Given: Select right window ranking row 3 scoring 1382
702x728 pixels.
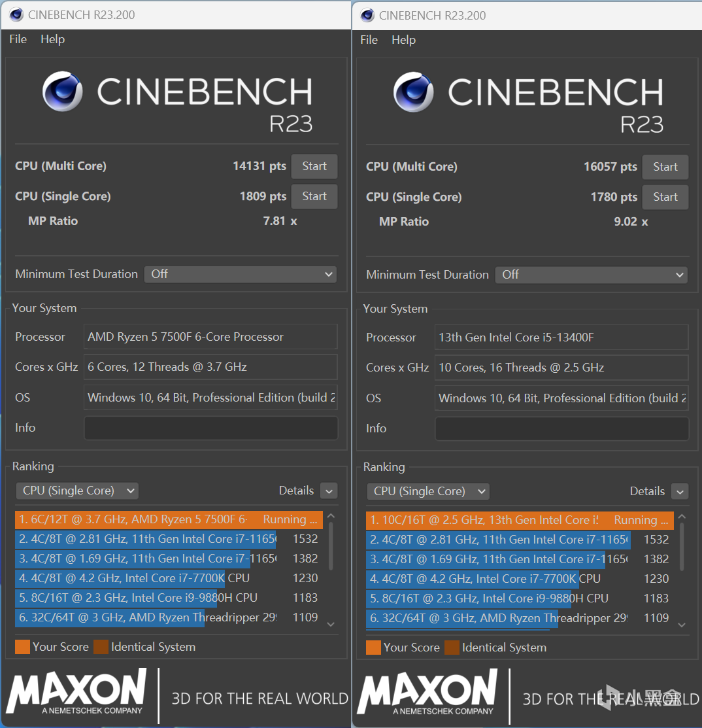Looking at the screenshot, I should 520,559.
